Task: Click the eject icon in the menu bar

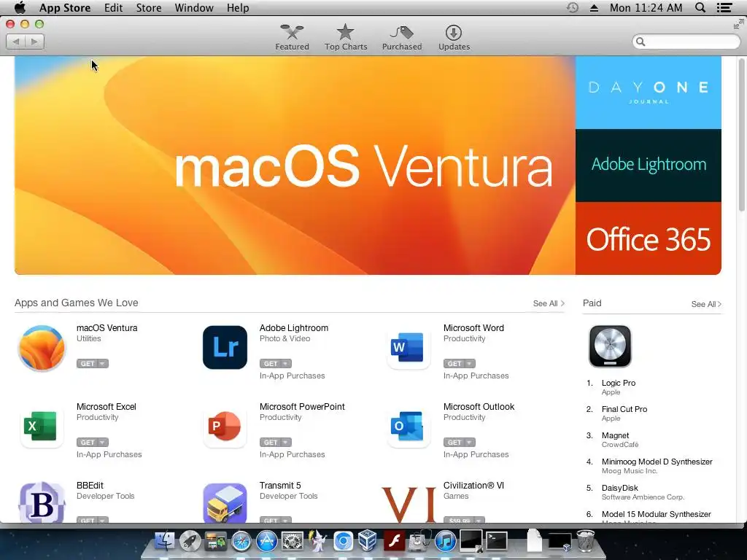Action: pos(594,7)
